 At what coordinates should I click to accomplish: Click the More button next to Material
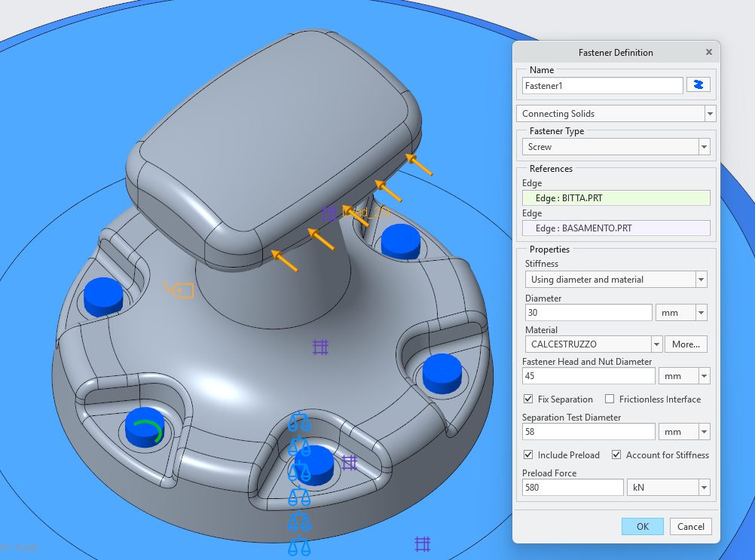pyautogui.click(x=685, y=343)
